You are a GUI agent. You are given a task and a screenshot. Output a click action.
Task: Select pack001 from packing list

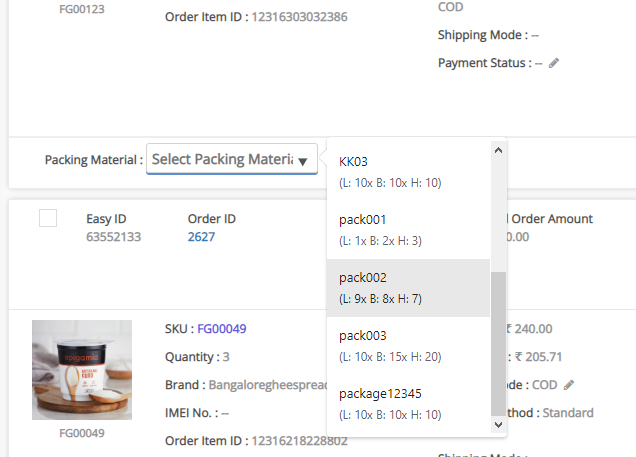tap(408, 230)
